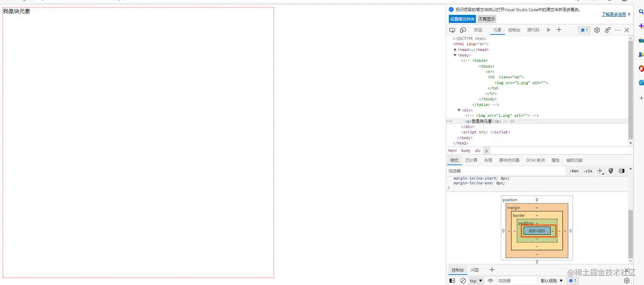Image resolution: width=644 pixels, height=285 pixels.
Task: Add a tool to the drawer plus icon
Action: click(492, 270)
